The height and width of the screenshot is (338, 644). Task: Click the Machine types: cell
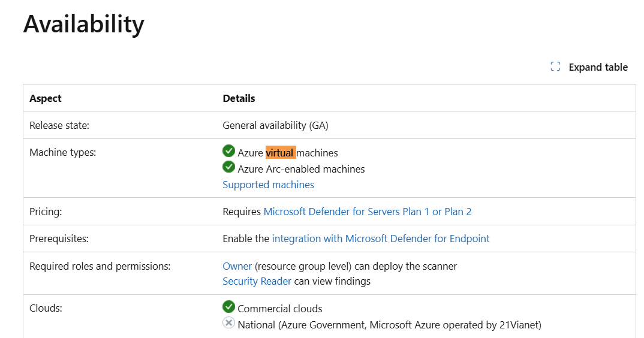pos(62,152)
